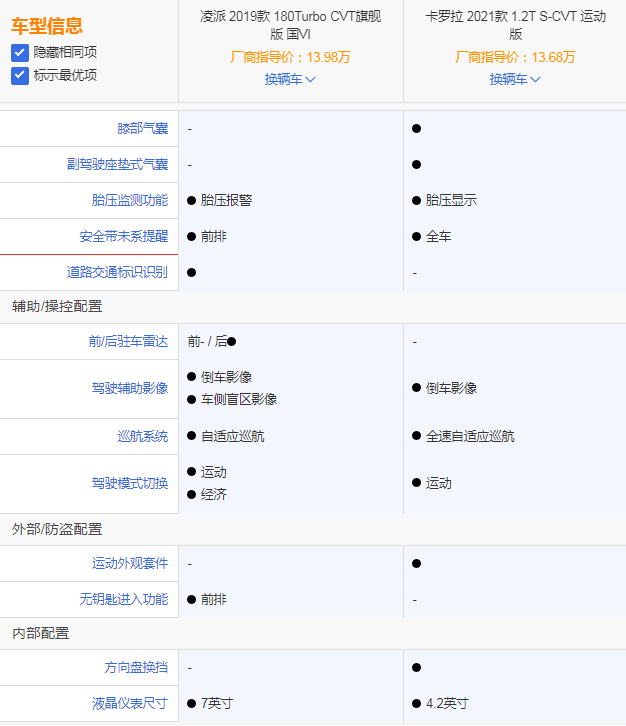626x726 pixels.
Task: Open the 液晶仪表尺寸 link
Action: (129, 703)
